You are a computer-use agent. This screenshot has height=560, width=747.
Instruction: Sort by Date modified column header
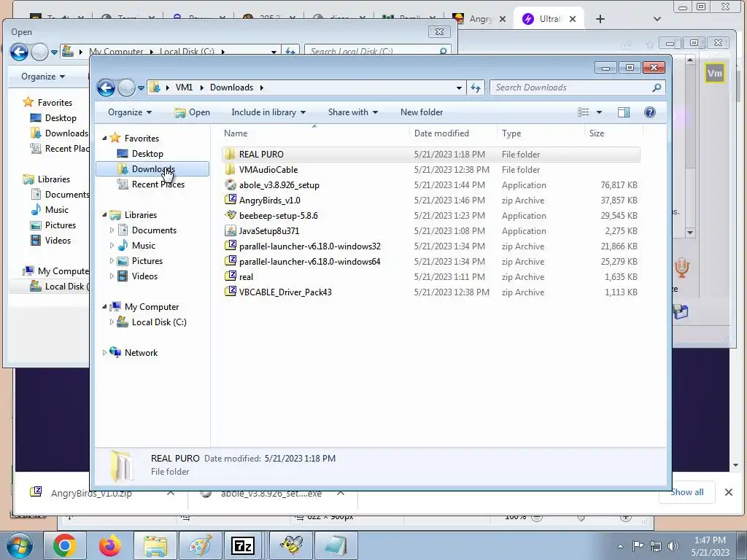(452, 133)
